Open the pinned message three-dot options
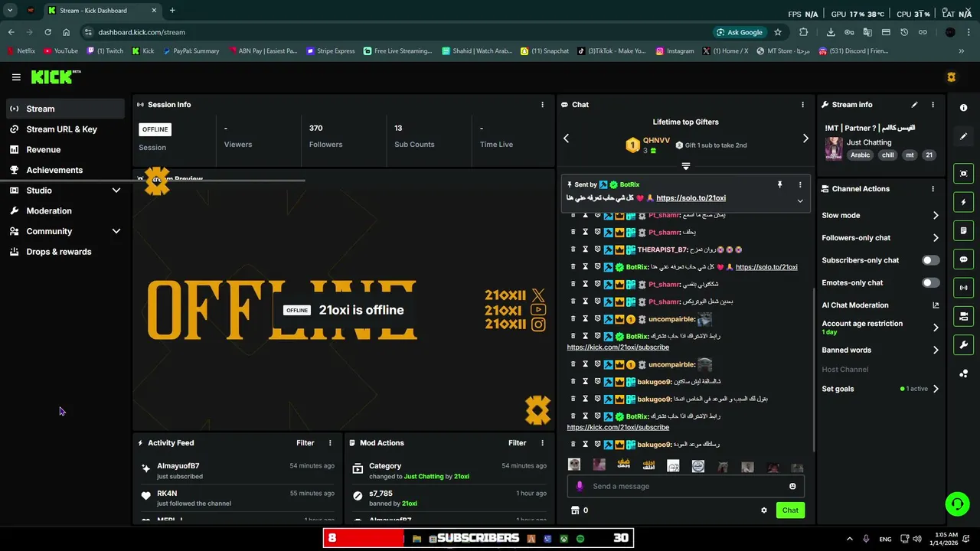Viewport: 980px width, 551px height. [x=800, y=184]
